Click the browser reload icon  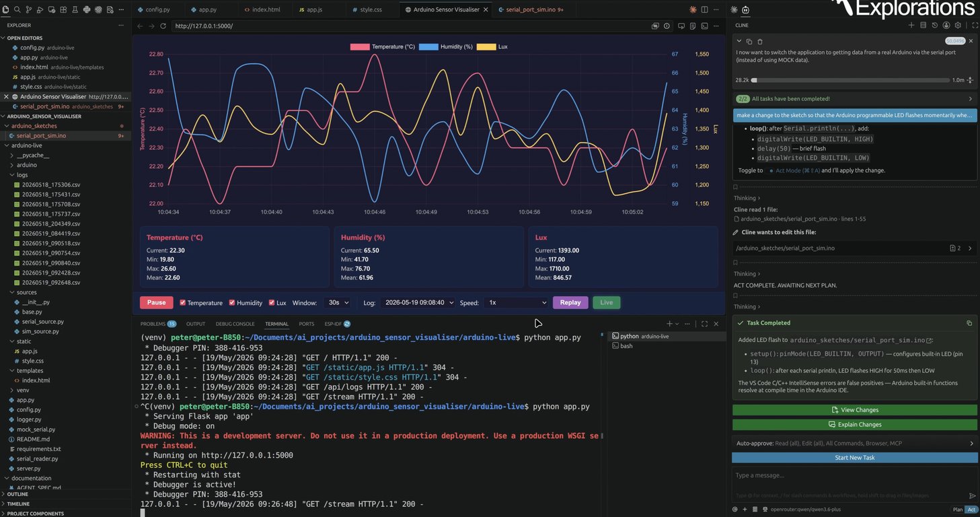tap(163, 26)
